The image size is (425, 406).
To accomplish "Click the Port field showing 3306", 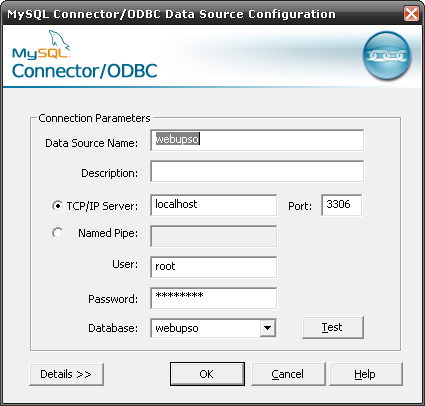I will point(342,205).
